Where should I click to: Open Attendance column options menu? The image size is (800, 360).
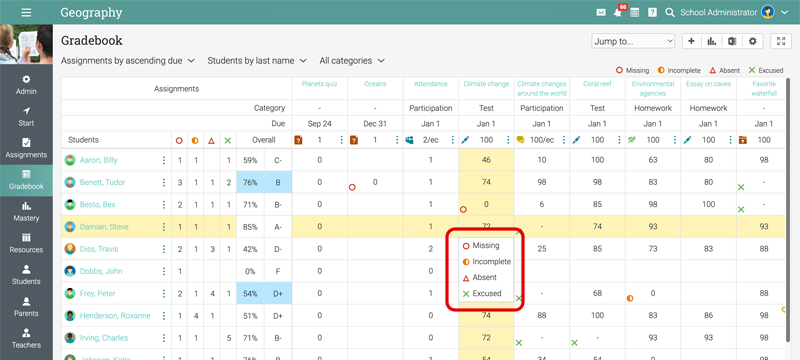(x=453, y=140)
